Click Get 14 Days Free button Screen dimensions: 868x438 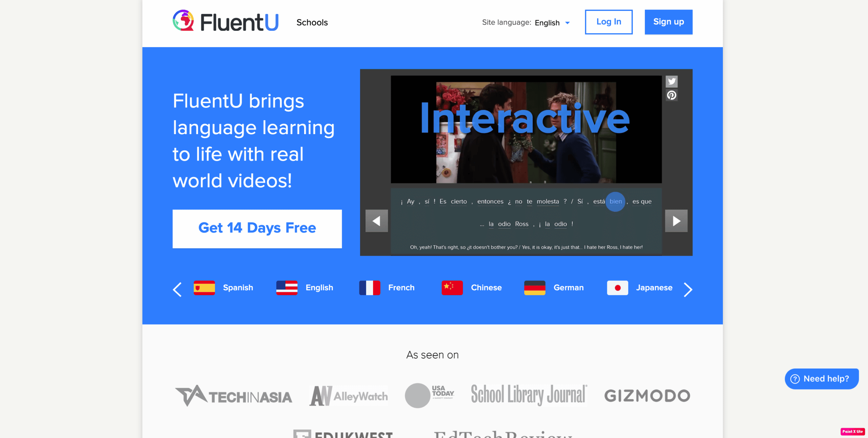(257, 229)
